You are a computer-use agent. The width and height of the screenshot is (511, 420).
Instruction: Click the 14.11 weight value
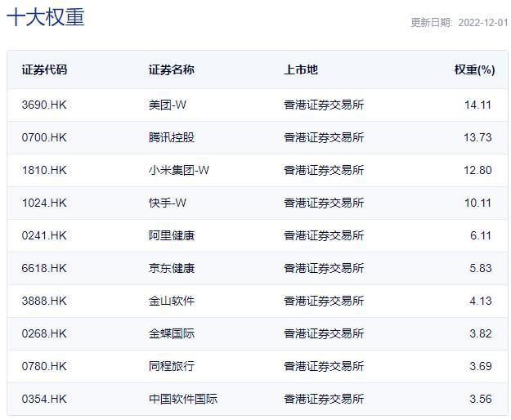coord(477,105)
